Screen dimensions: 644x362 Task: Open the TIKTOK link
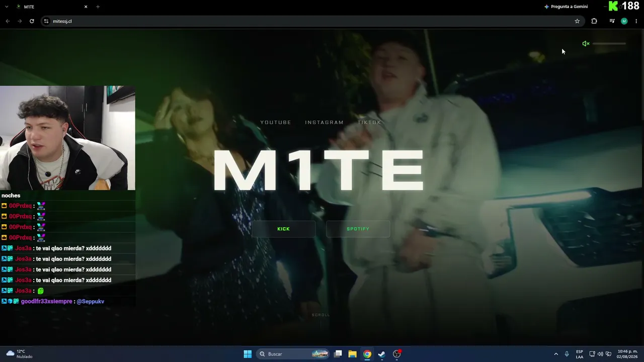pos(369,122)
